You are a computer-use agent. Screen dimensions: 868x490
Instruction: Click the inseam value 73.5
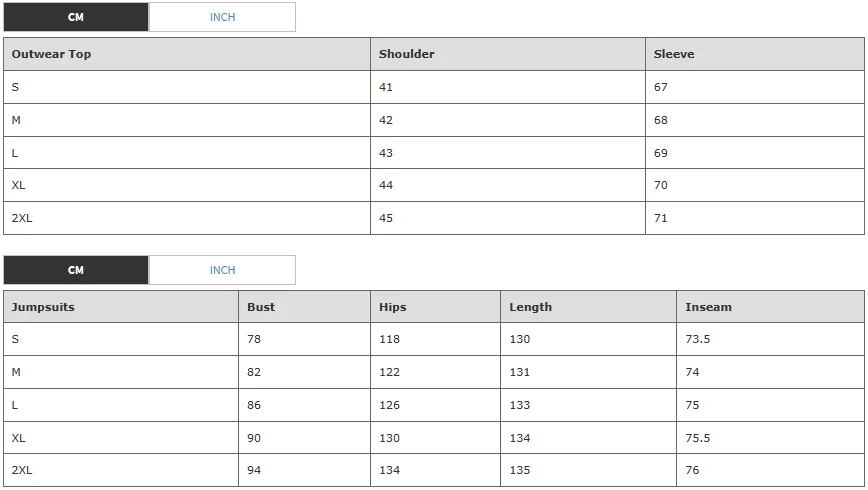(x=698, y=339)
